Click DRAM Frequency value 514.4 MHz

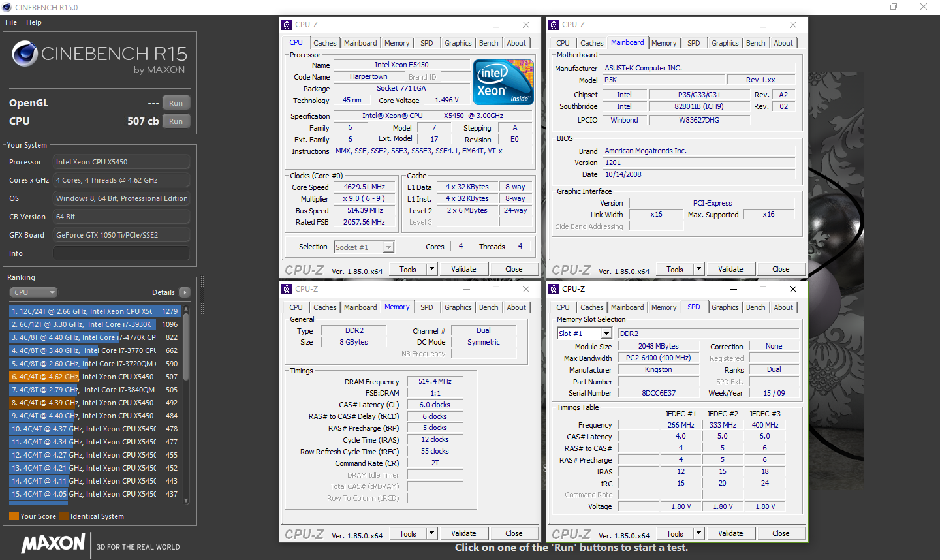coord(435,381)
